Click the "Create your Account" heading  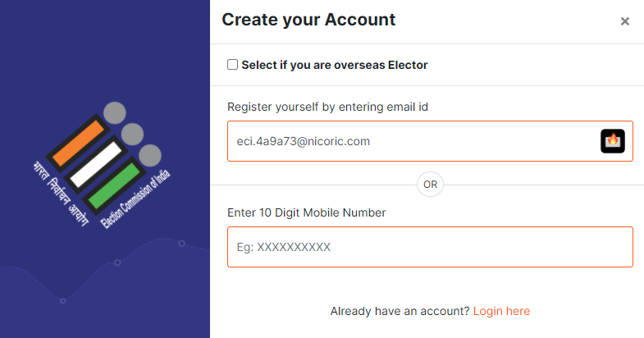tap(308, 20)
